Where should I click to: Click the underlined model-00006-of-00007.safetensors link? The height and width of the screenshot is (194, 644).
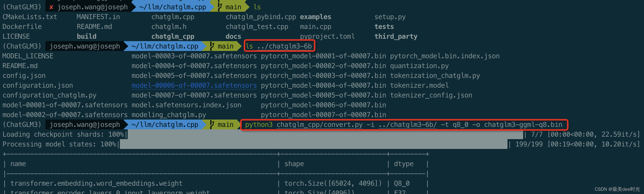[x=194, y=85]
